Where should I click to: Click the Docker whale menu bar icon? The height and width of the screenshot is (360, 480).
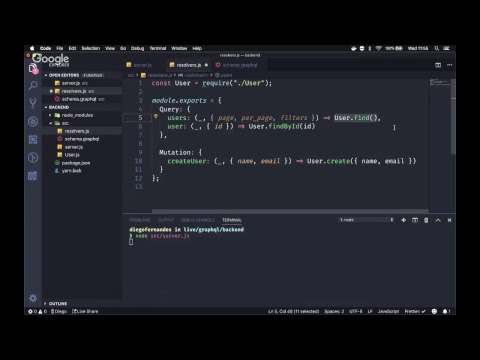coord(354,48)
